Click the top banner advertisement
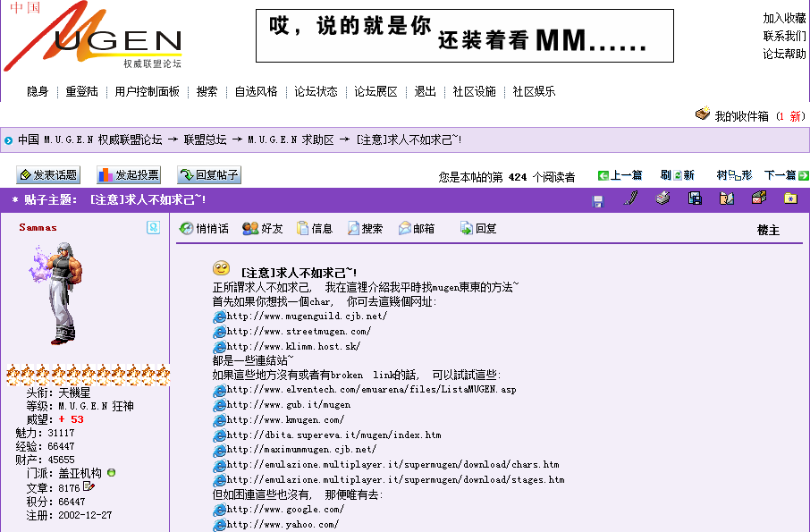The height and width of the screenshot is (532, 810). [464, 36]
